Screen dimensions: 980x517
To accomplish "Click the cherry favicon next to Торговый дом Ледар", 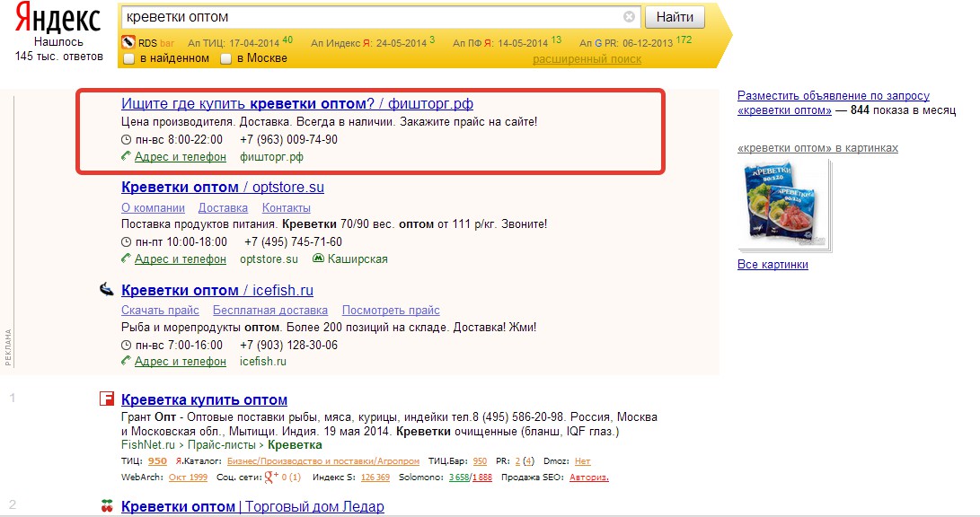I will pos(107,505).
